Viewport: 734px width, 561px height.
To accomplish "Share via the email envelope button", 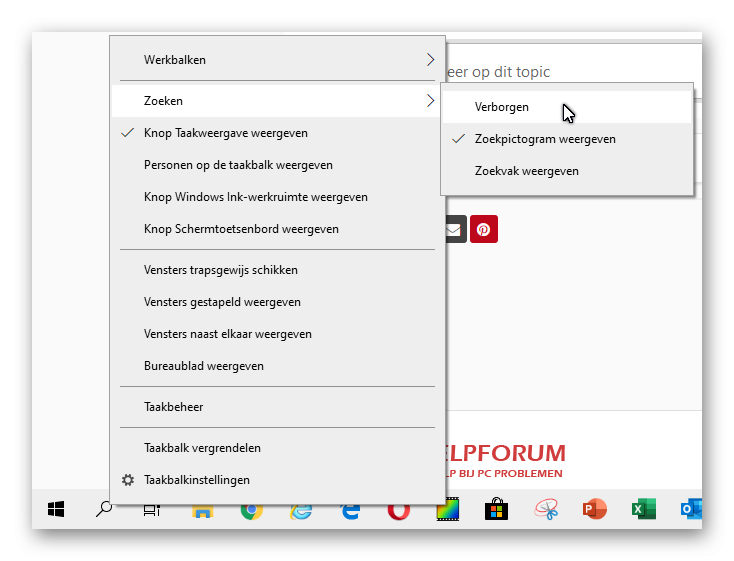I will coord(455,229).
